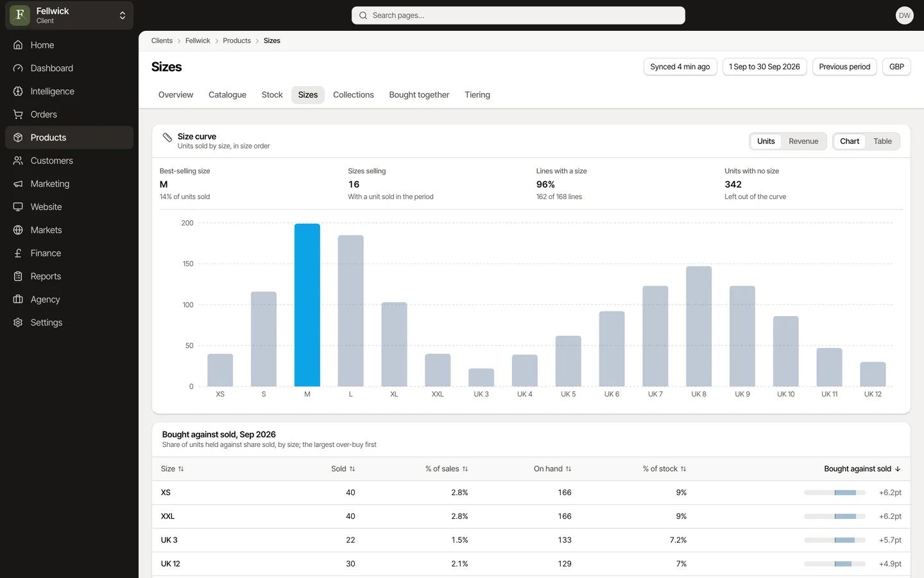Open the GBP currency selector

896,67
